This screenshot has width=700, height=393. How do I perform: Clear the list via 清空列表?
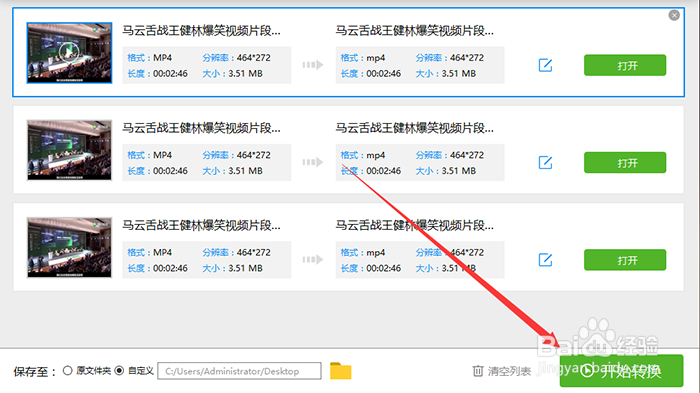click(x=509, y=371)
